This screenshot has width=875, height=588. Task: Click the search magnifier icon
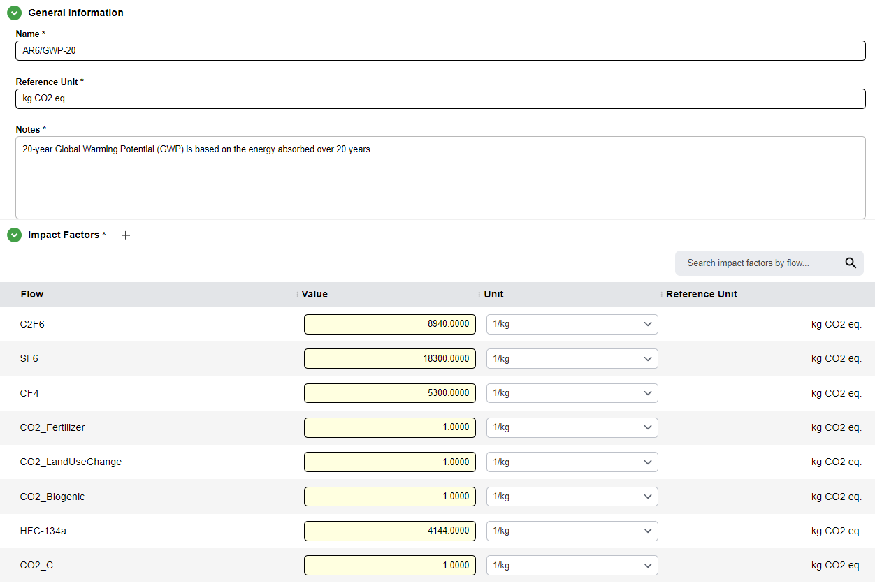(851, 263)
